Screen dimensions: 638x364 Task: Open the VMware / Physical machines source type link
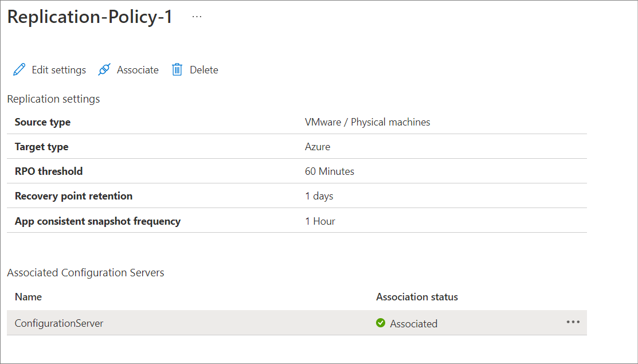point(367,122)
